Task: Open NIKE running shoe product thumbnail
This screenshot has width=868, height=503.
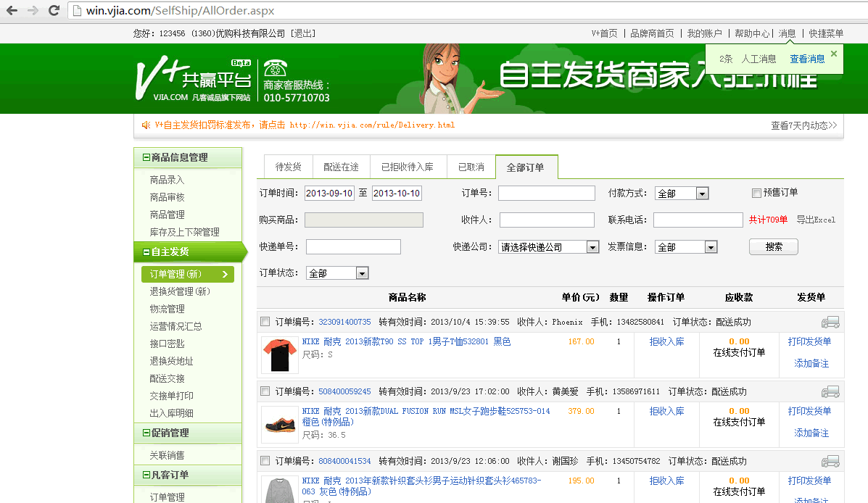Action: click(280, 425)
